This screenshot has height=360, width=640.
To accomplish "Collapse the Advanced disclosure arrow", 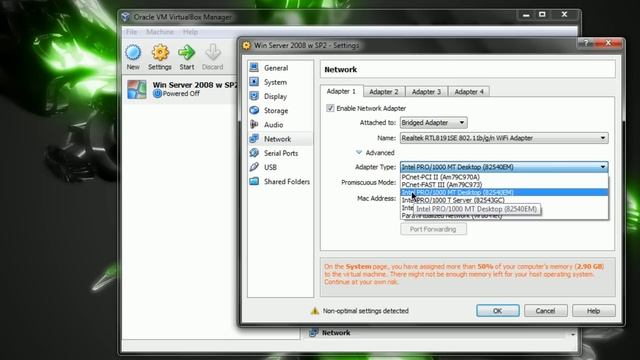I will (x=359, y=152).
